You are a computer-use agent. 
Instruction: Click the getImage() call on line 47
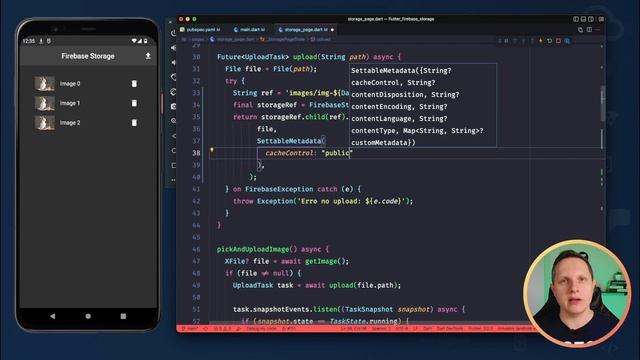(327, 261)
